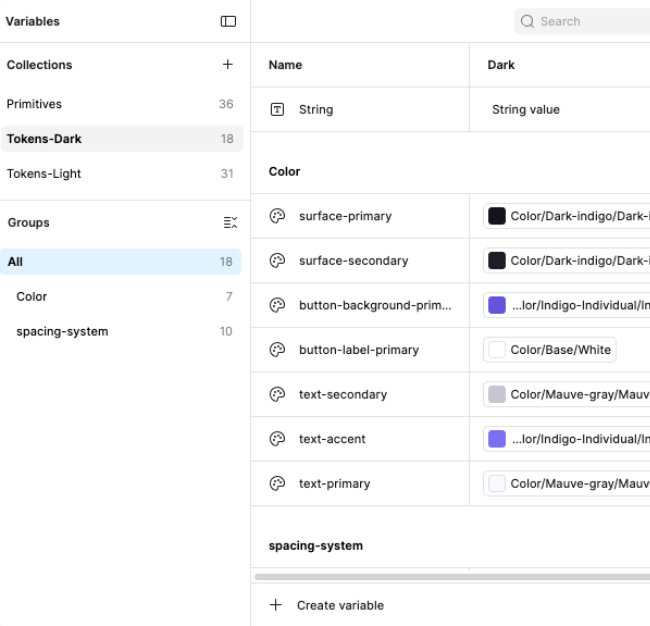Screen dimensions: 650x626
Task: Click the spacing-system section heading in table
Action: (315, 546)
